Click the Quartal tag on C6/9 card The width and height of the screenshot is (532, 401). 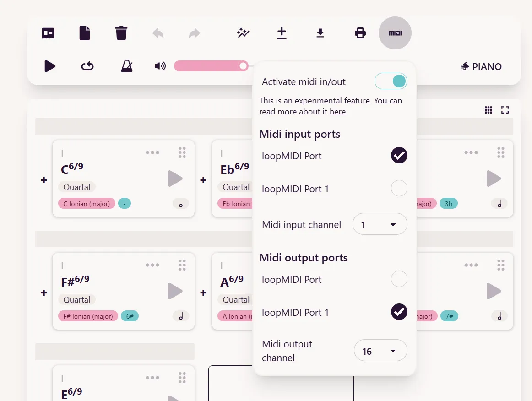[x=76, y=187]
